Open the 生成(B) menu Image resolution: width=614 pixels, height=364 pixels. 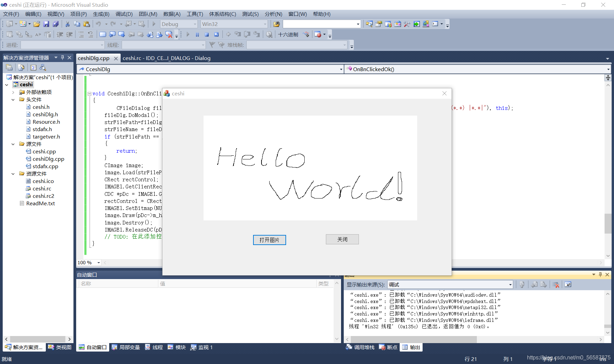pyautogui.click(x=101, y=14)
